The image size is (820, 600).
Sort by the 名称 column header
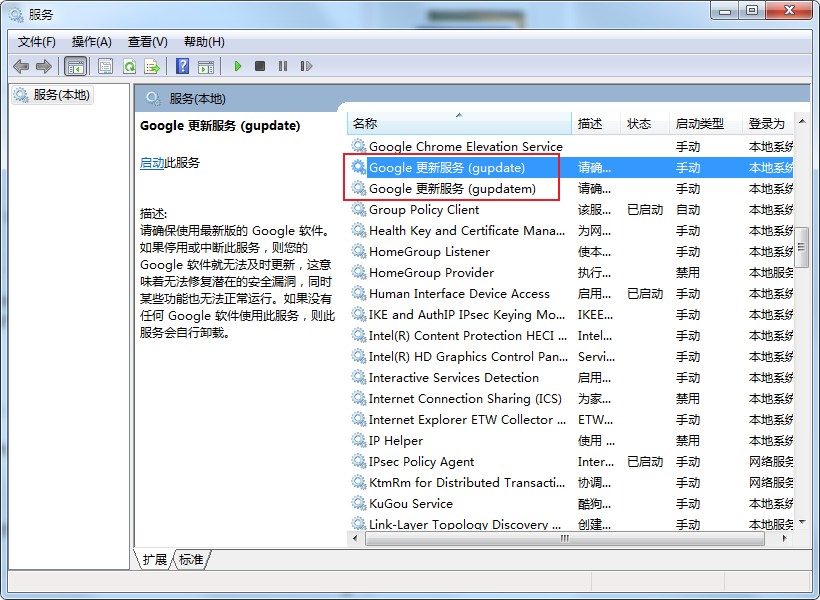[459, 124]
